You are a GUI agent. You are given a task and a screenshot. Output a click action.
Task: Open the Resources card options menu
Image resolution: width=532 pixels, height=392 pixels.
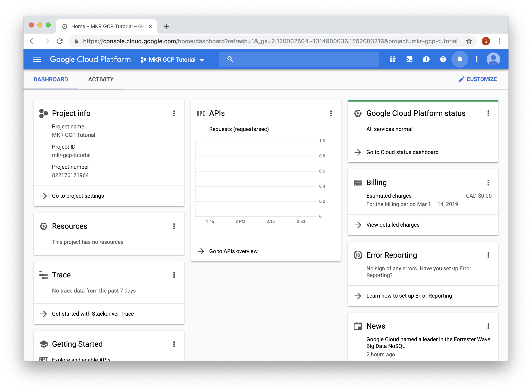pos(174,226)
